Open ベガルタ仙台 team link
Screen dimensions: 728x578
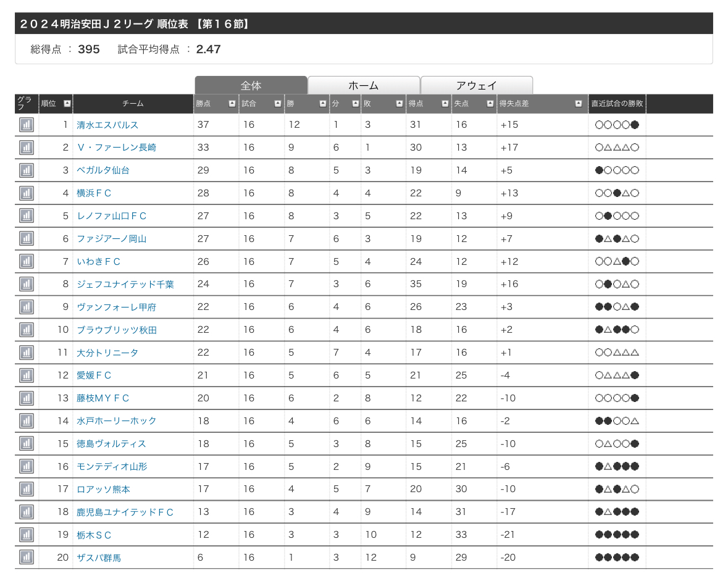103,170
